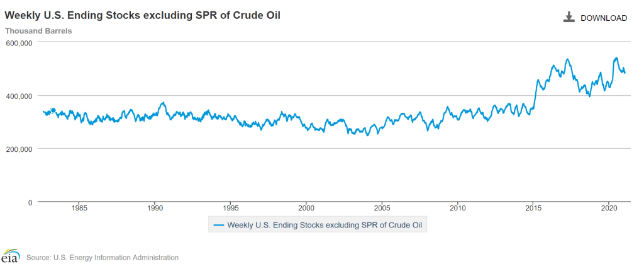644x264 pixels.
Task: Select the highlighted data point marker near 1983
Action: [53, 110]
